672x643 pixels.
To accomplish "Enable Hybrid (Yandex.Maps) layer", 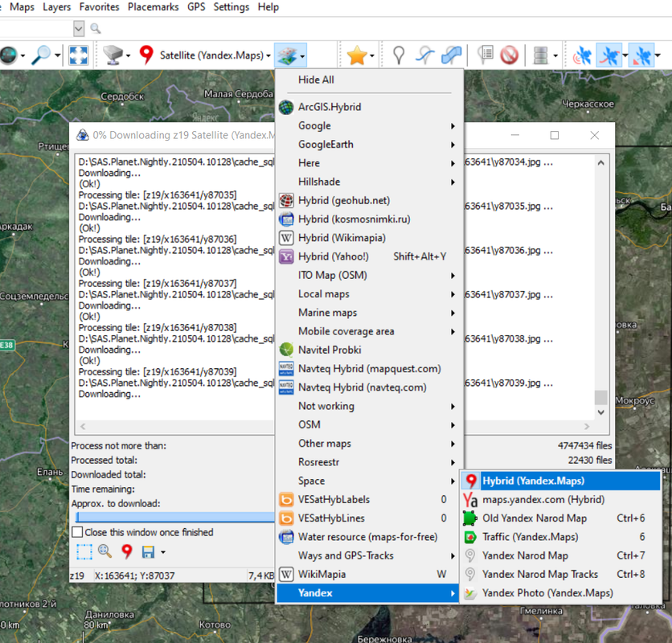I will point(560,481).
